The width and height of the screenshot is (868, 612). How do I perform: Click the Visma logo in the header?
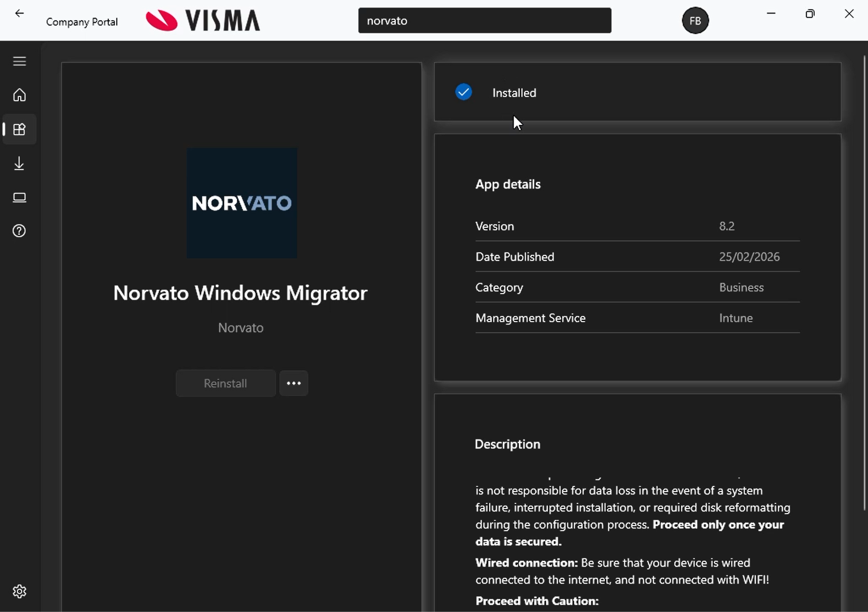202,20
